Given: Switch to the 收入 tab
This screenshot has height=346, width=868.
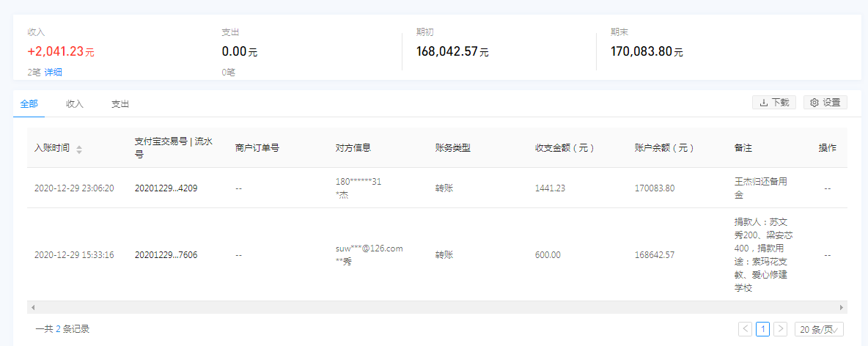Looking at the screenshot, I should click(75, 104).
